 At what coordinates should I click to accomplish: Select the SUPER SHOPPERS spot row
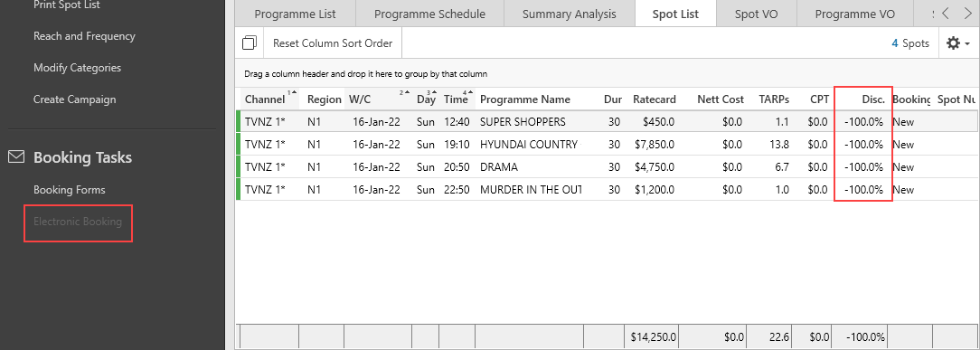[x=607, y=122]
